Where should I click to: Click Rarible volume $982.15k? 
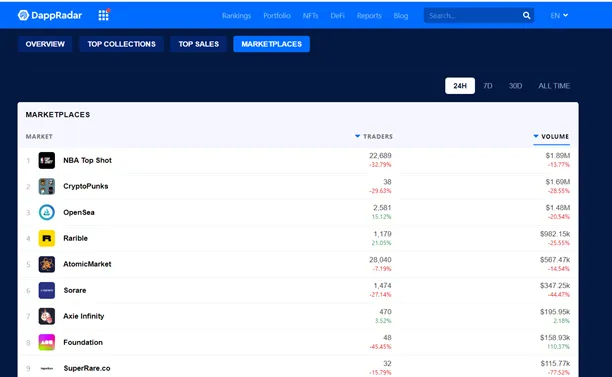tap(555, 234)
